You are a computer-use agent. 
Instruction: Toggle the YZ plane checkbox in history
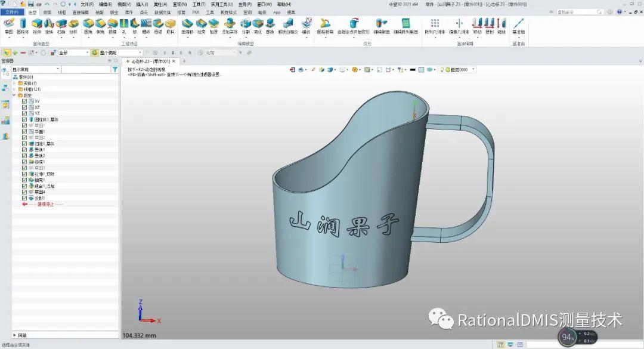24,113
